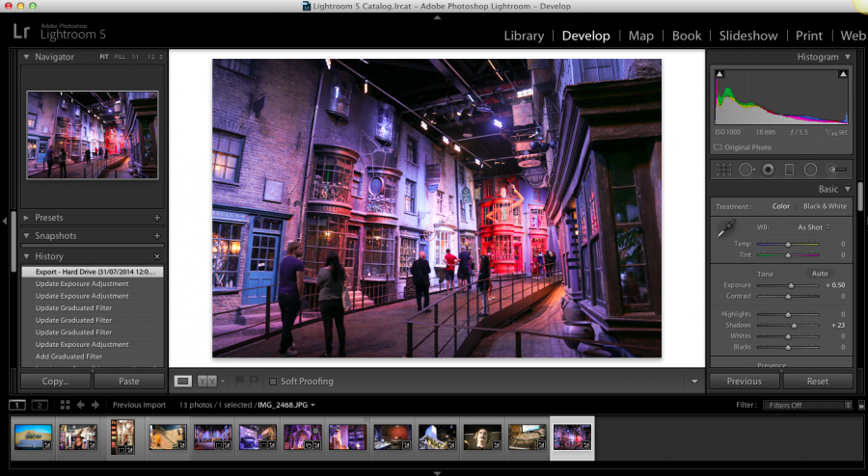
Task: Open second window display button 2
Action: (x=40, y=406)
